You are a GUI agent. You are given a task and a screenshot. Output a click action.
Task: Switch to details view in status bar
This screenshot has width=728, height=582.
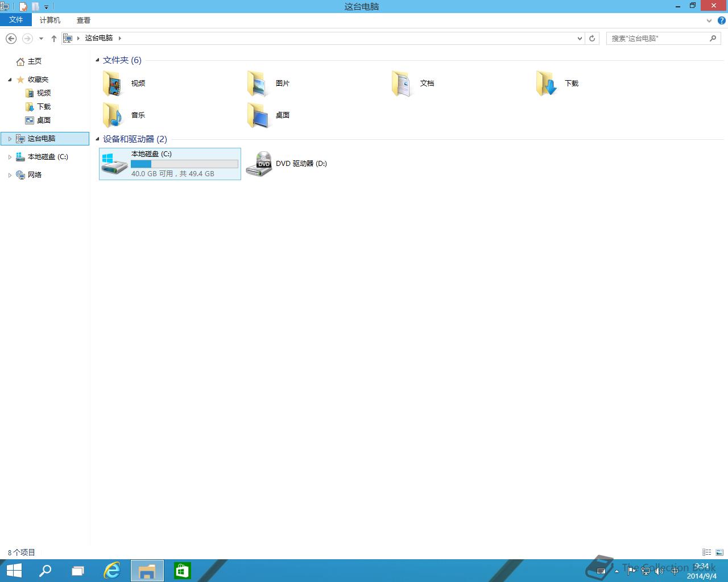click(x=706, y=552)
